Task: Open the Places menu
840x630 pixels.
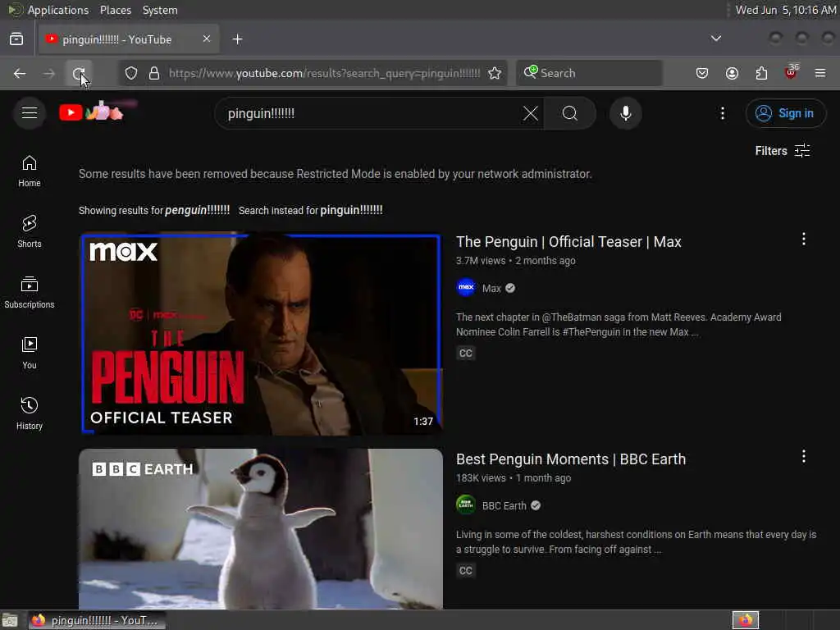Action: [115, 10]
